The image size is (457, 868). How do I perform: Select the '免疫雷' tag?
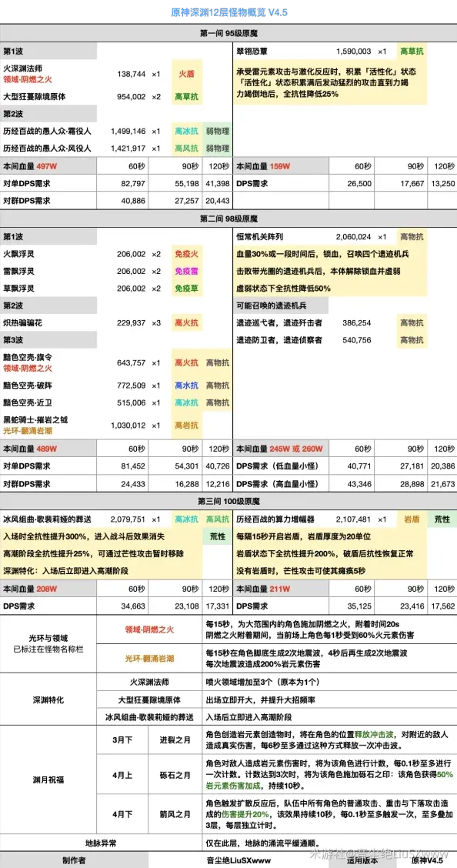[186, 271]
